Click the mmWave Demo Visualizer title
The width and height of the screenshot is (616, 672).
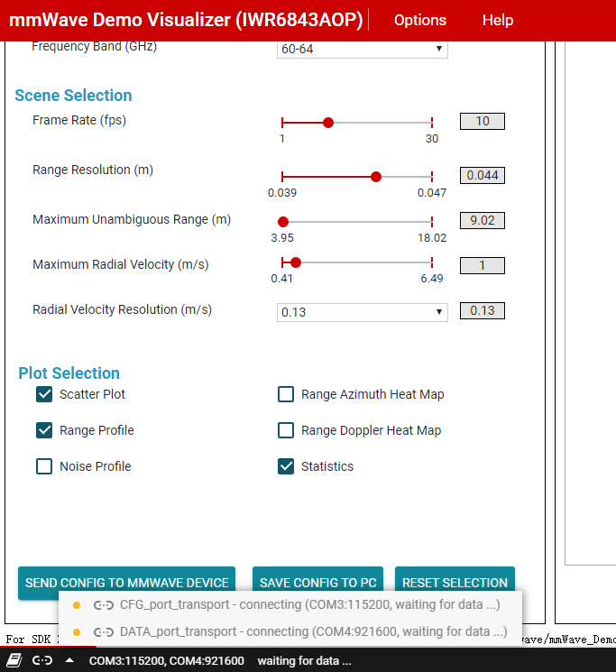pos(186,20)
